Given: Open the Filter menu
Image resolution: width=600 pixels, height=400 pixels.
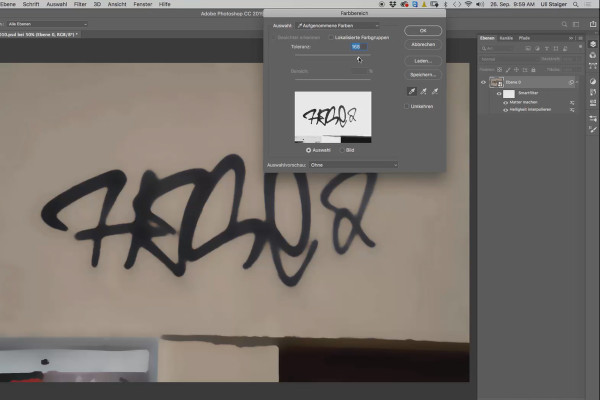Looking at the screenshot, I should click(x=80, y=4).
